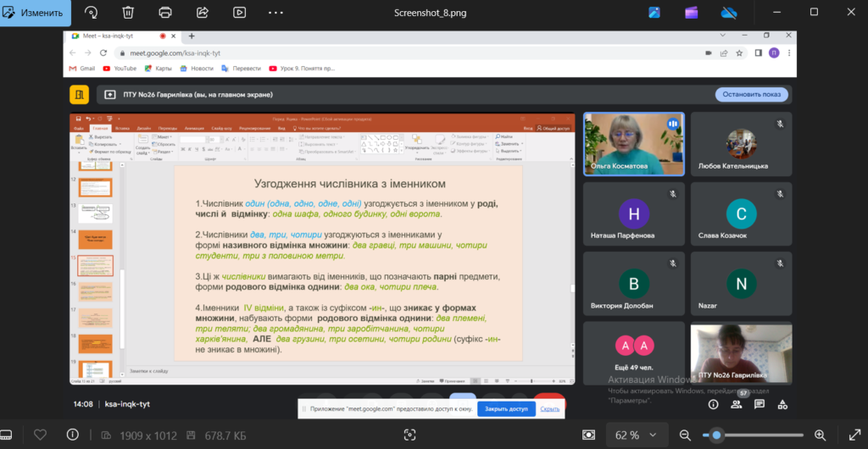The height and width of the screenshot is (449, 868).
Task: Click the scan text icon at bottom center
Action: [410, 435]
